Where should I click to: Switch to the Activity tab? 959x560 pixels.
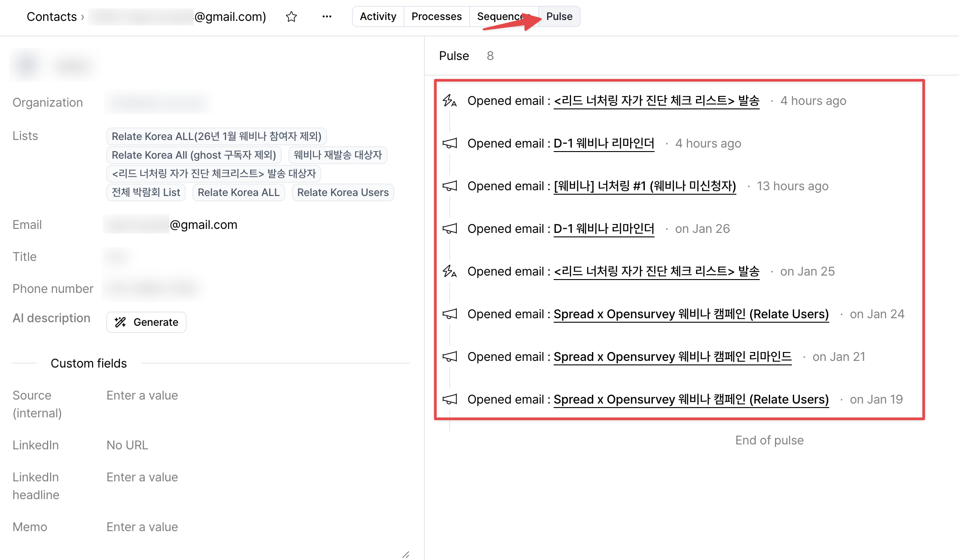378,17
